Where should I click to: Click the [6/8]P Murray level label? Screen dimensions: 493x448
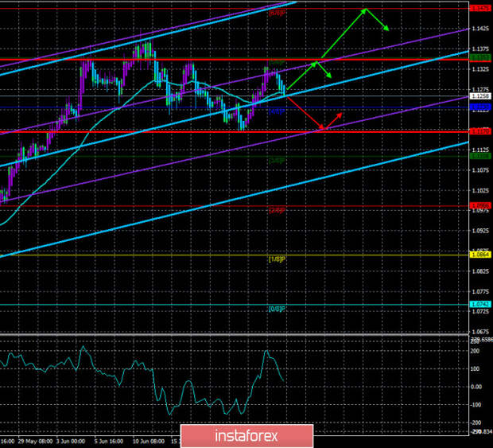pos(277,14)
